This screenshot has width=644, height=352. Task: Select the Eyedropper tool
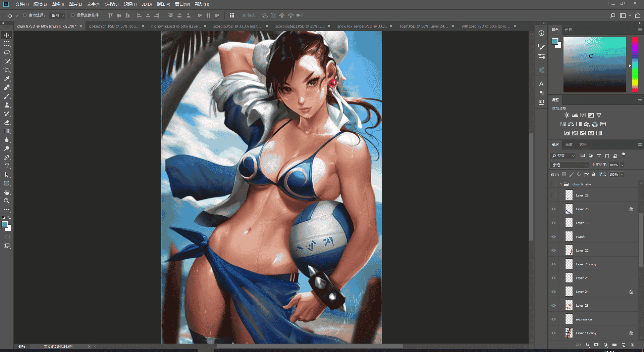click(x=7, y=79)
